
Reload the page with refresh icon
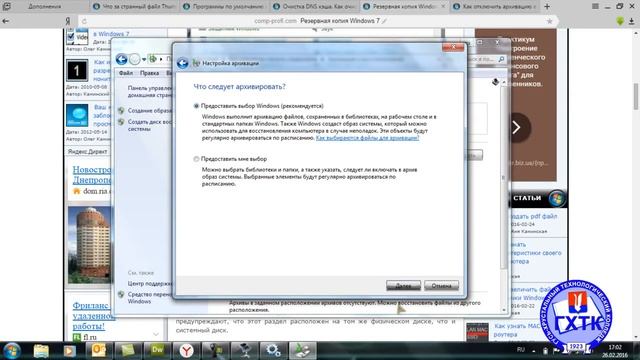(84, 21)
